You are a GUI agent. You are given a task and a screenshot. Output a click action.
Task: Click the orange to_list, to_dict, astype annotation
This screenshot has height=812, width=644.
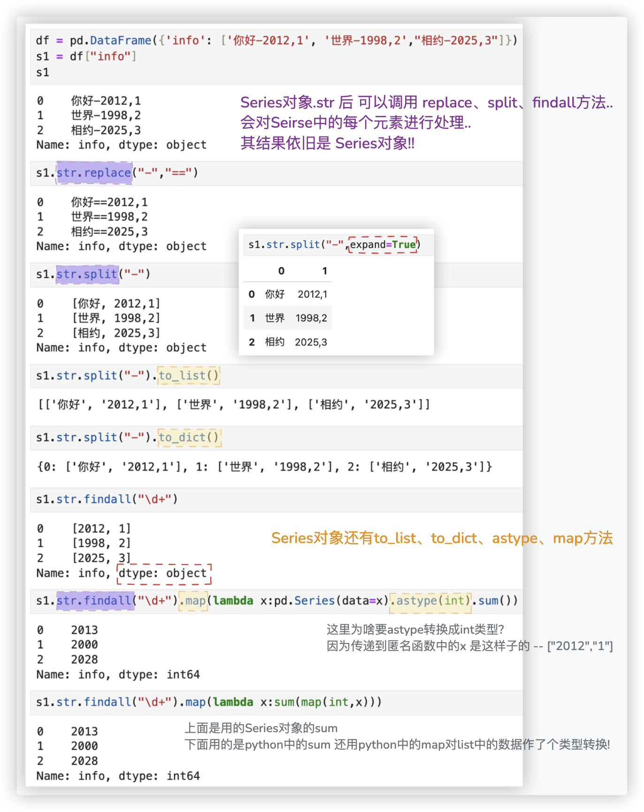[x=442, y=538]
